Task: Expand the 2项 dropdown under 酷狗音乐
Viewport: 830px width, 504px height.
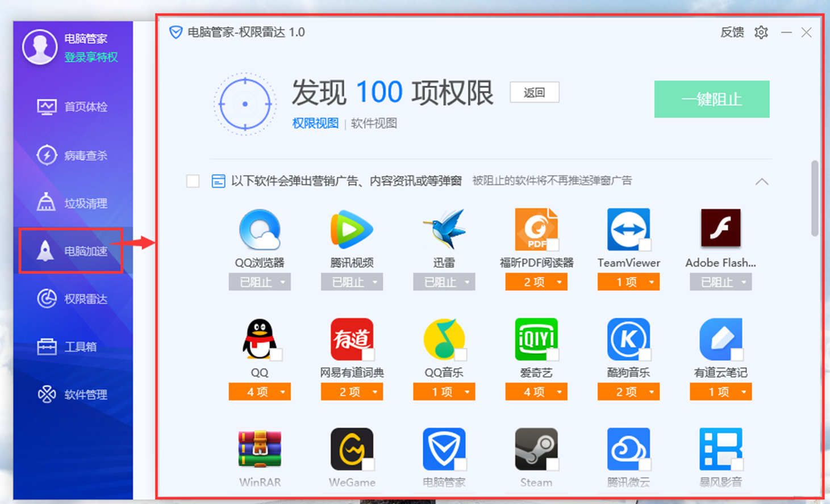Action: pos(628,392)
